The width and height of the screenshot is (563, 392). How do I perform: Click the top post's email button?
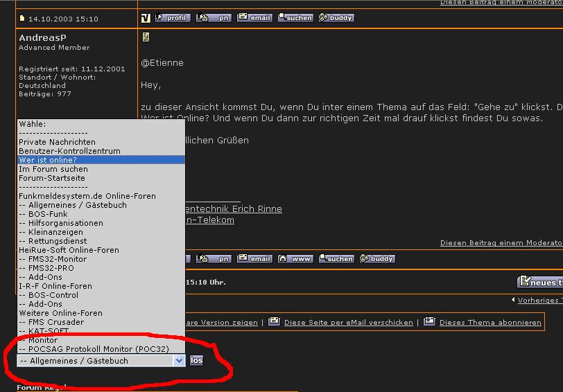(x=254, y=18)
